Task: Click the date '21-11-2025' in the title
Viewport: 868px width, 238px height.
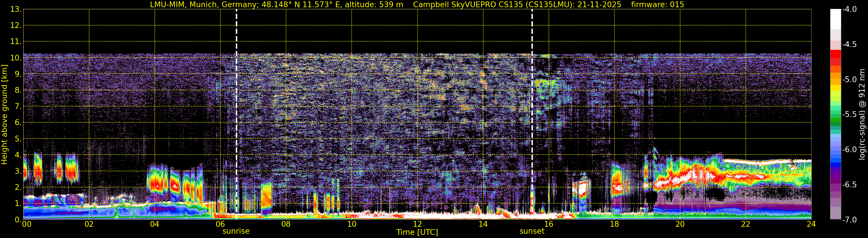Action: (599, 5)
